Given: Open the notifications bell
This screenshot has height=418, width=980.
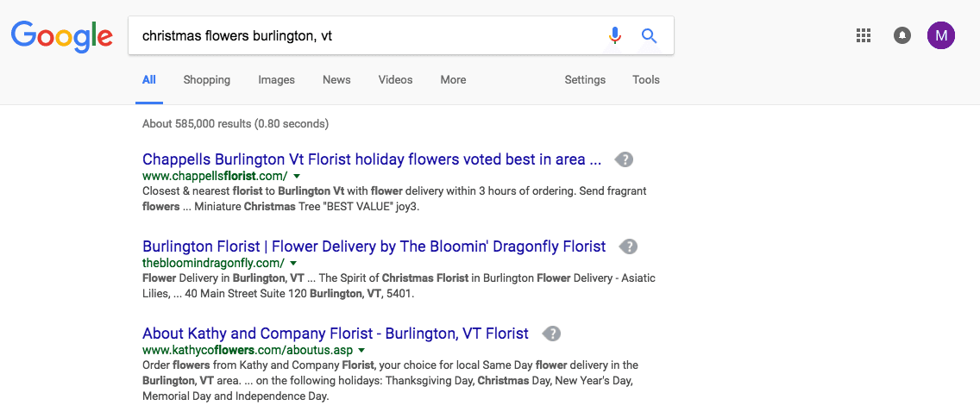Looking at the screenshot, I should [902, 35].
